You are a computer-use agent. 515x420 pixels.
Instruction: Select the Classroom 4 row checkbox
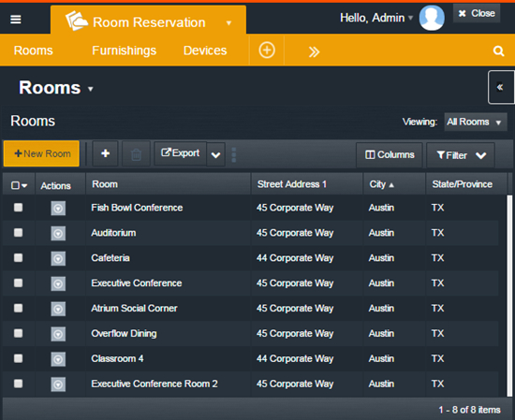pyautogui.click(x=18, y=358)
